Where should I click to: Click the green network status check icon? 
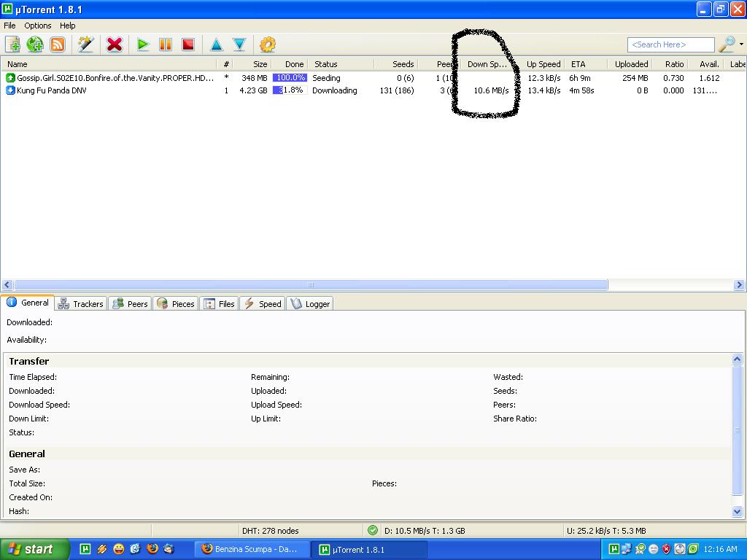pos(373,530)
